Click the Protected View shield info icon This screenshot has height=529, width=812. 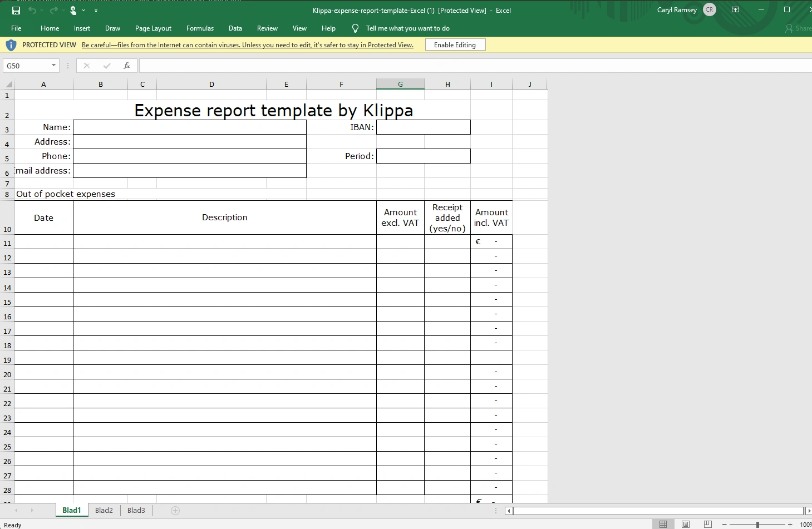point(11,45)
